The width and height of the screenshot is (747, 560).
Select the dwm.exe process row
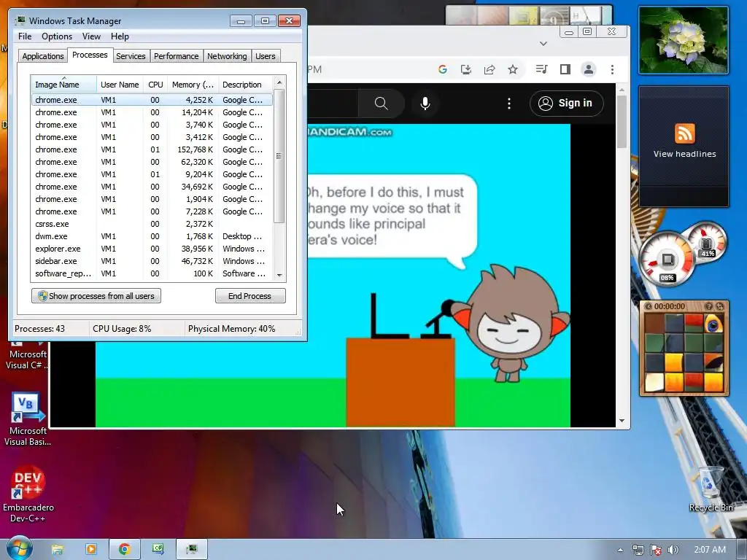point(152,236)
